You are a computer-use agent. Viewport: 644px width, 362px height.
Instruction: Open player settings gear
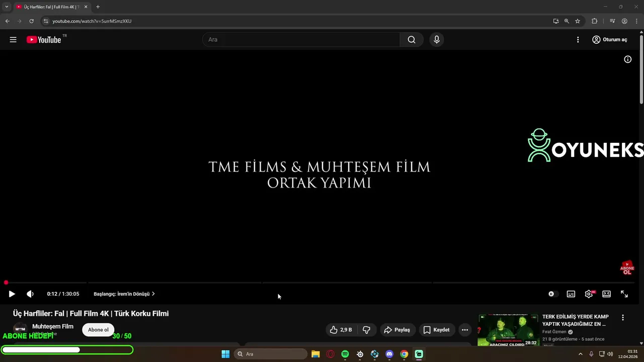589,294
